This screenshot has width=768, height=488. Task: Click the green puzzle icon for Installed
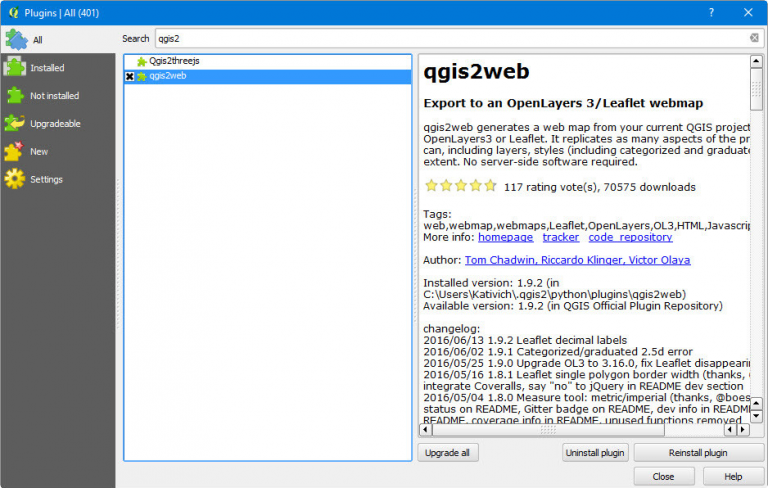point(15,67)
